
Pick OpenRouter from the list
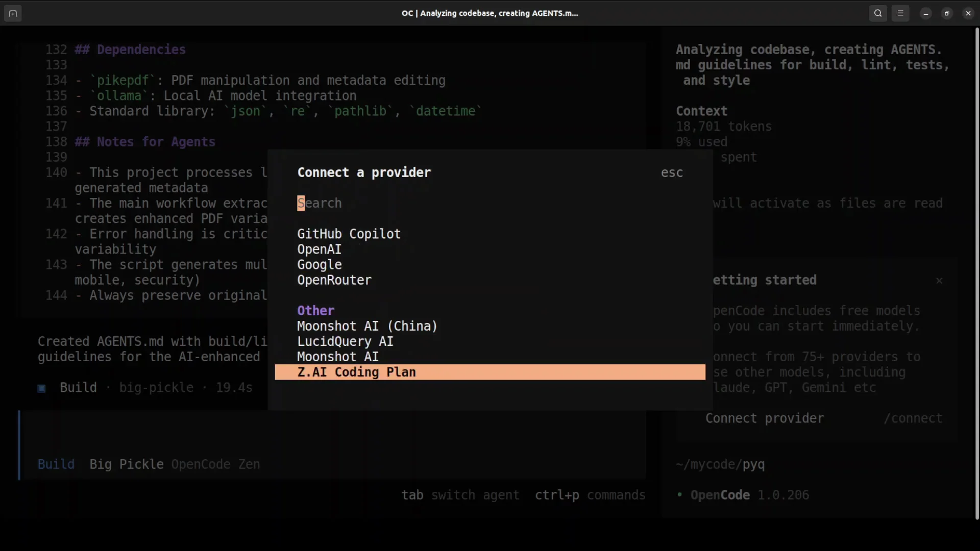click(334, 280)
